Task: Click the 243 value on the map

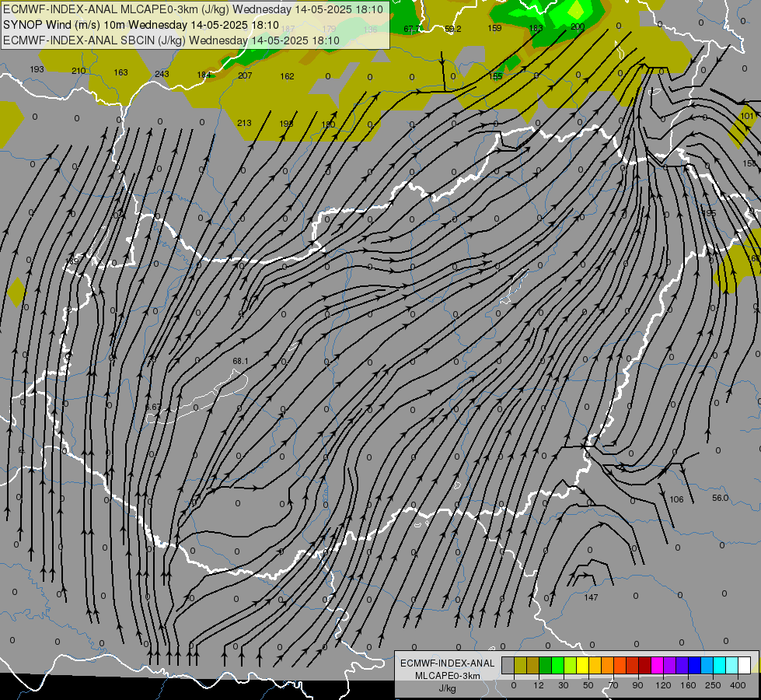Action: click(x=162, y=74)
